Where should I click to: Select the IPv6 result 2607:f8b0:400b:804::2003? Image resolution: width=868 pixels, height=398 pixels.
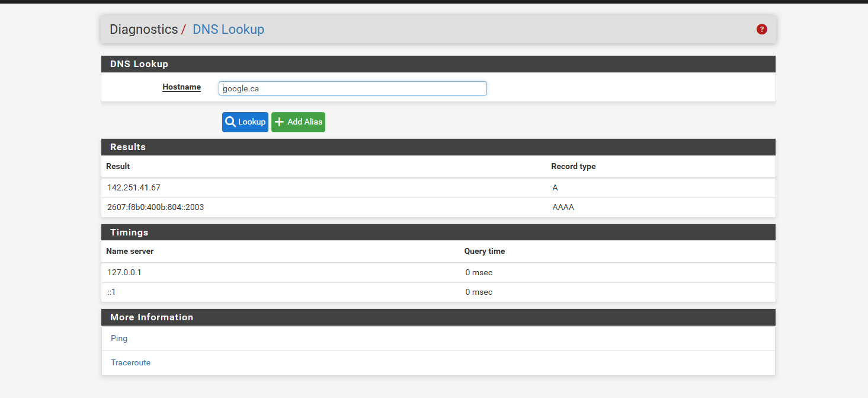point(156,208)
